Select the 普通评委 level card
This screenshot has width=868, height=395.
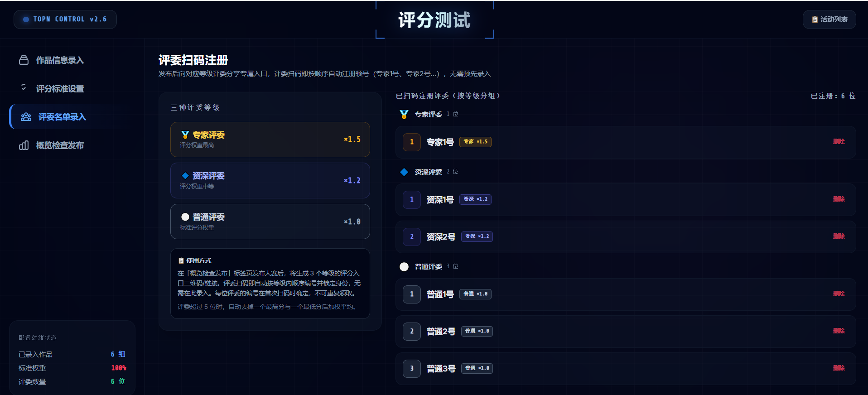click(270, 222)
